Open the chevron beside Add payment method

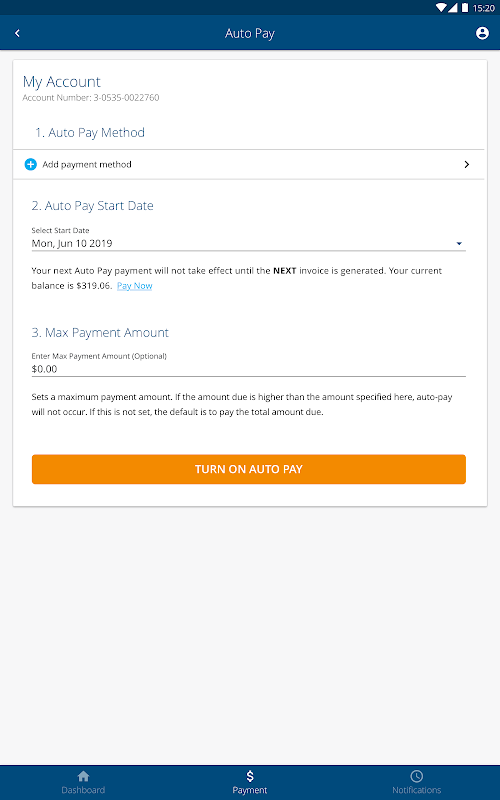tap(466, 164)
